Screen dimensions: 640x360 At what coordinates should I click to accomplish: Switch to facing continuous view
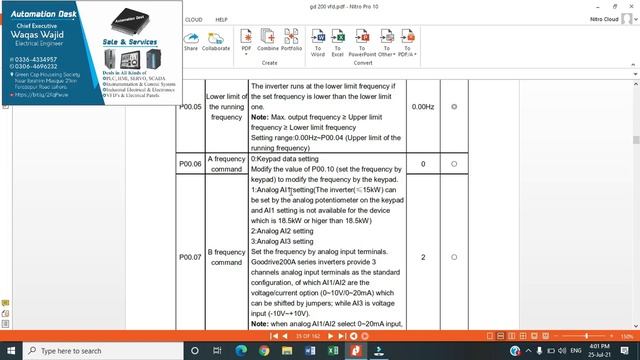click(x=523, y=336)
